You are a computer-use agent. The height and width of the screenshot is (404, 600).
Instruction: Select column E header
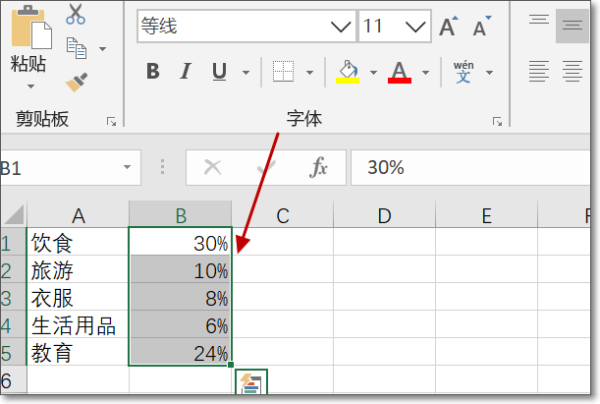tap(486, 215)
